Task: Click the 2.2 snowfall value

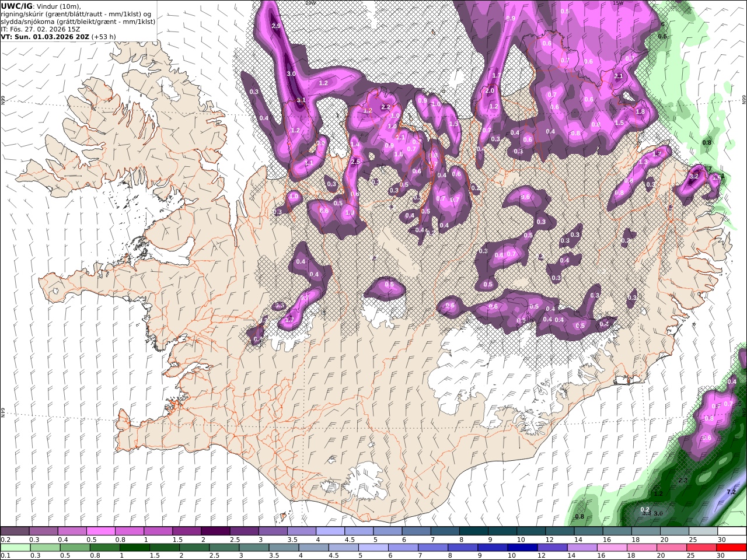Action: point(386,107)
